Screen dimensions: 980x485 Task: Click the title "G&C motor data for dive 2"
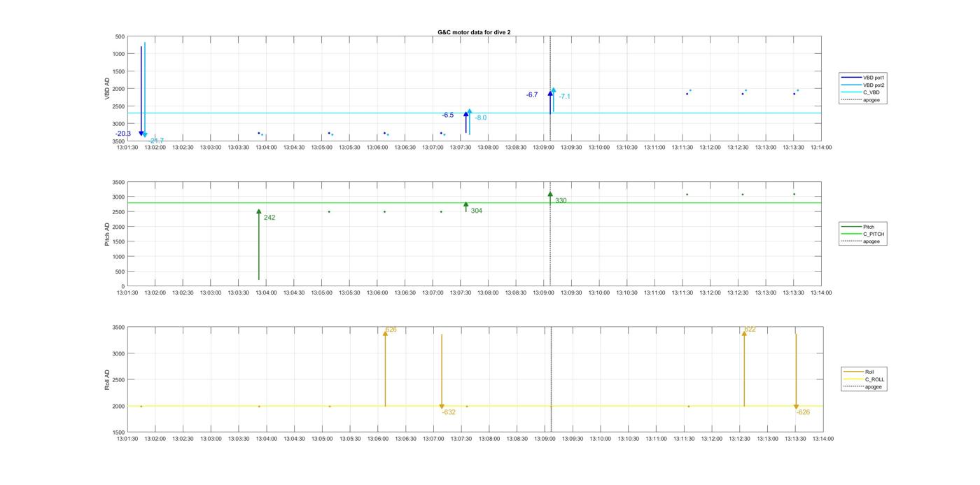474,32
